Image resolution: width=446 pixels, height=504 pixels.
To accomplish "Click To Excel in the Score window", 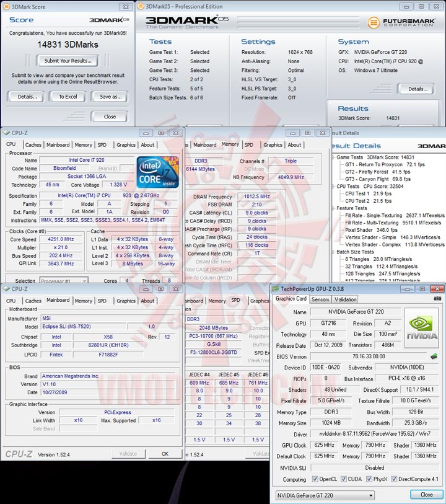I will 68,97.
